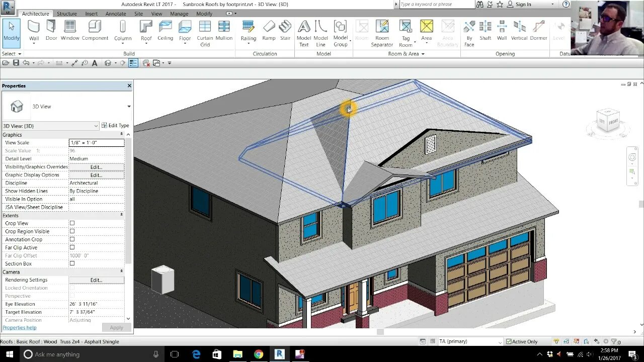Select the Shaft opening tool
644x362 pixels.
click(x=486, y=30)
